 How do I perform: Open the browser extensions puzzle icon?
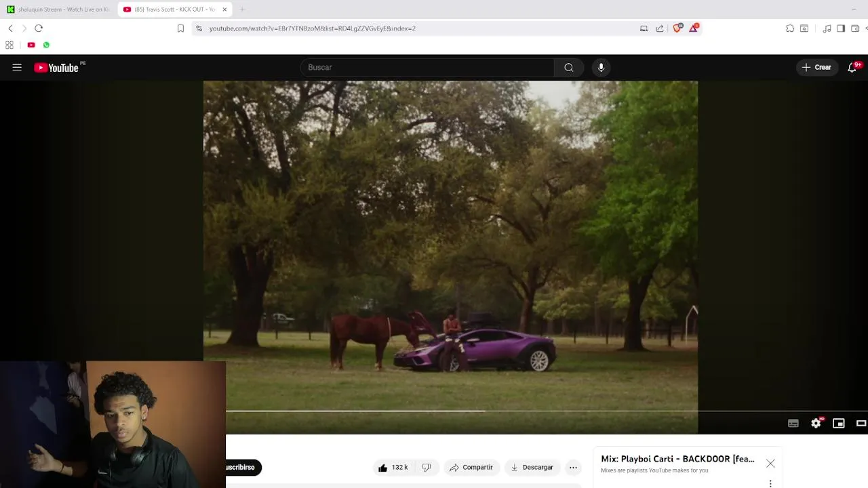[x=790, y=28]
